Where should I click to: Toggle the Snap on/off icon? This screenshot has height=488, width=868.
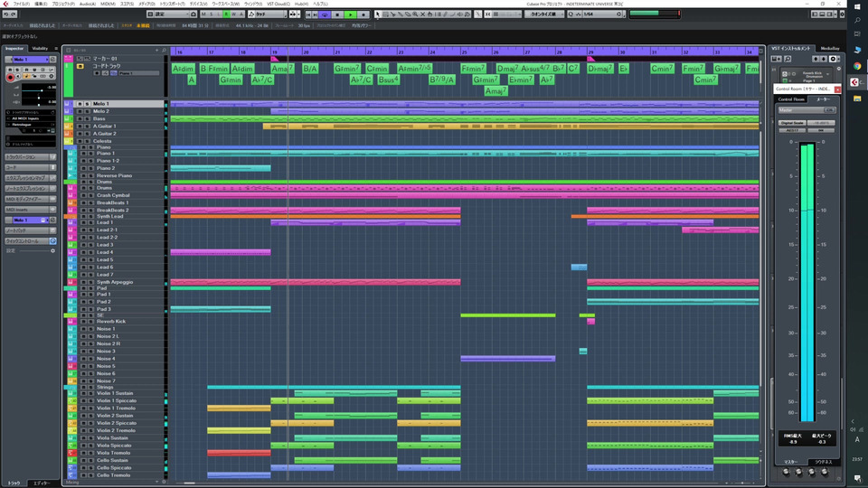[487, 14]
